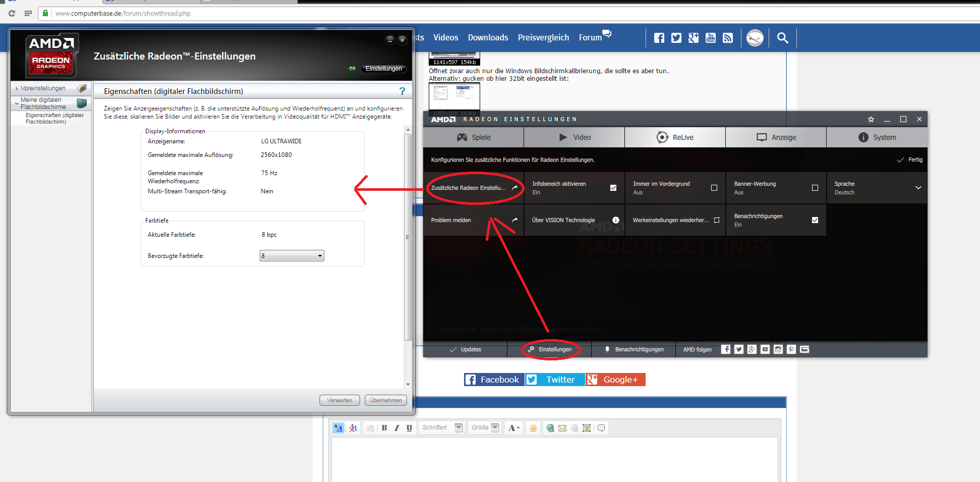Click Verwerfen button

[339, 400]
